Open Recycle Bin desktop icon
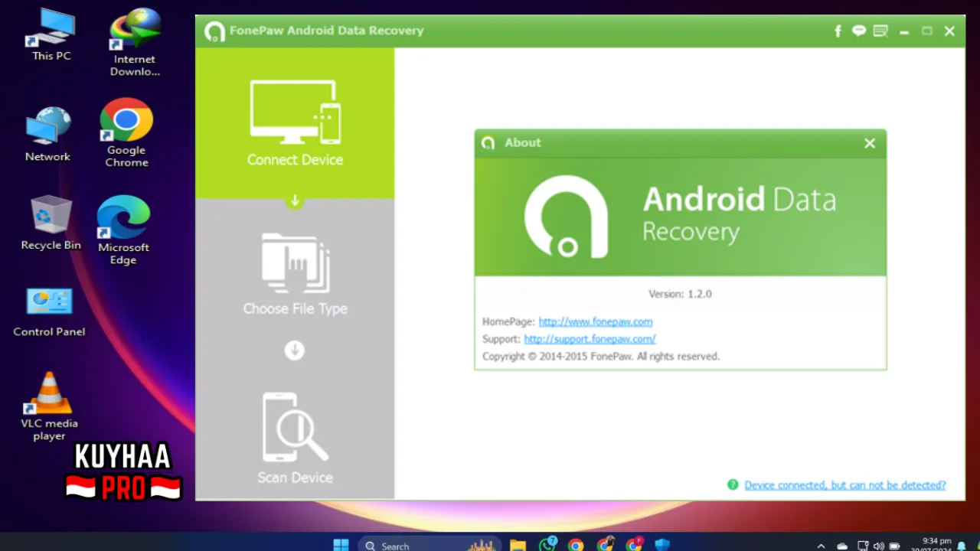 click(x=51, y=222)
